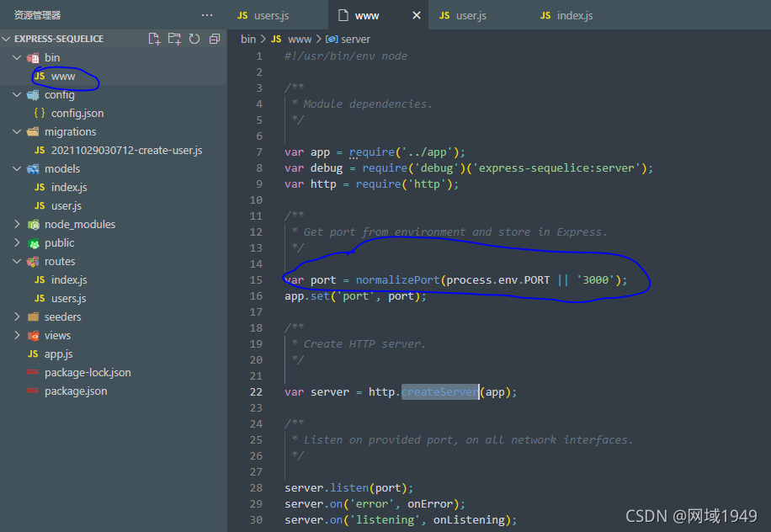Click the views folder icon
This screenshot has height=532, width=771.
point(33,336)
